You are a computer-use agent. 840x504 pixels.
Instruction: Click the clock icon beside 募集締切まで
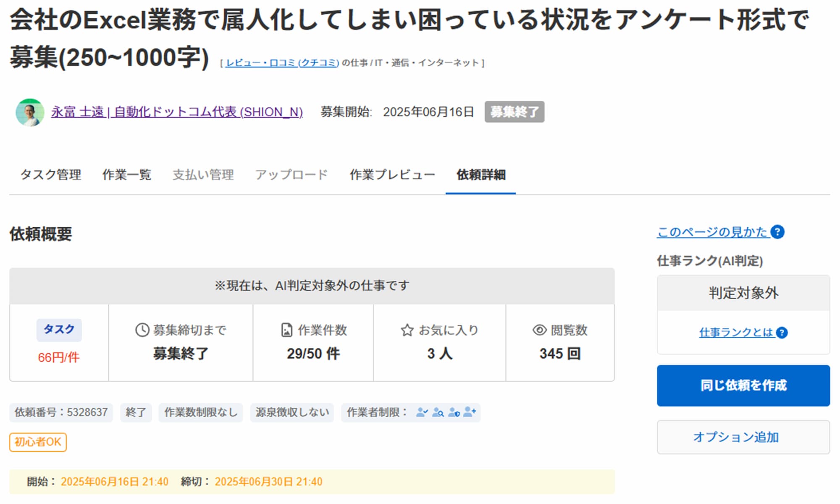(142, 330)
